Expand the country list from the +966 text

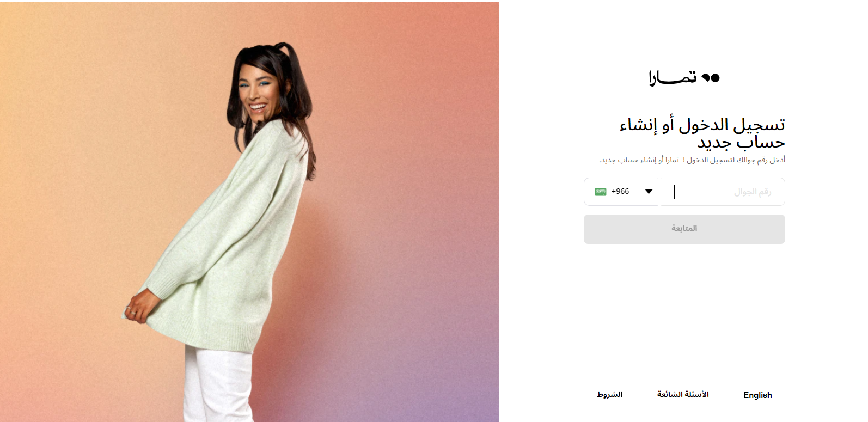pos(620,192)
